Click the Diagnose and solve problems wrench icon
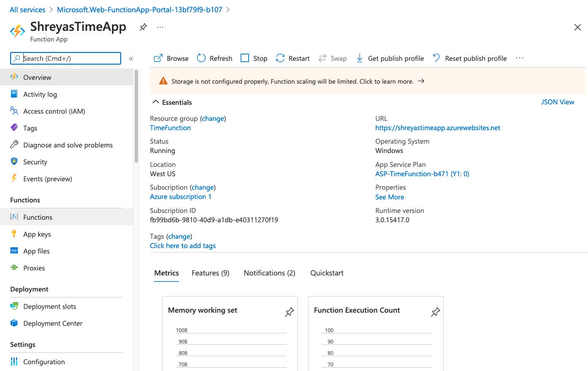Image resolution: width=588 pixels, height=371 pixels. tap(14, 145)
